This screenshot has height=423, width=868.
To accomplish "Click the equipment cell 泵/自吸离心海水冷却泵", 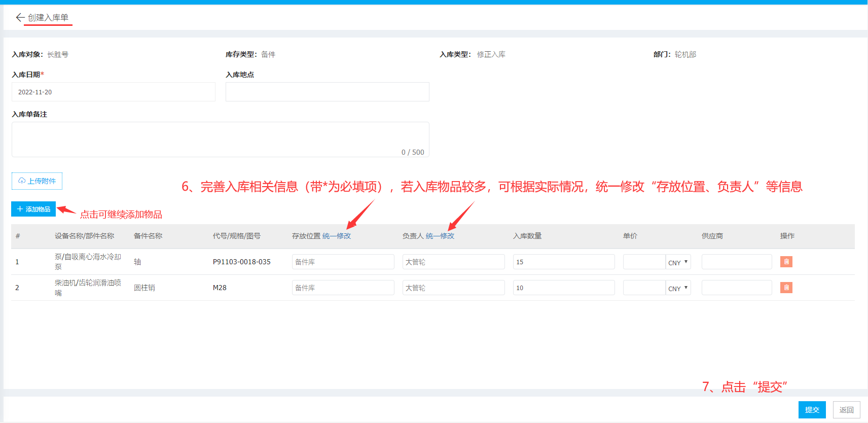I will 88,262.
